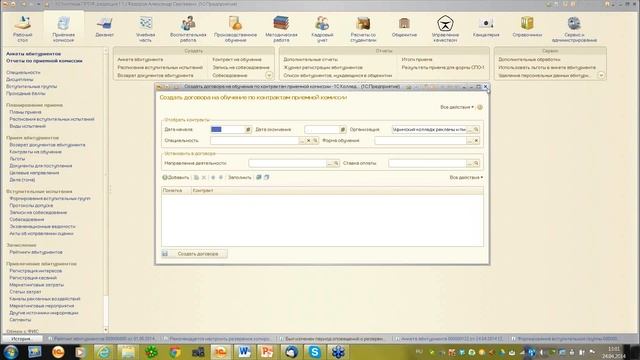Open Итоги приема report link
The width and height of the screenshot is (640, 360).
tap(417, 60)
